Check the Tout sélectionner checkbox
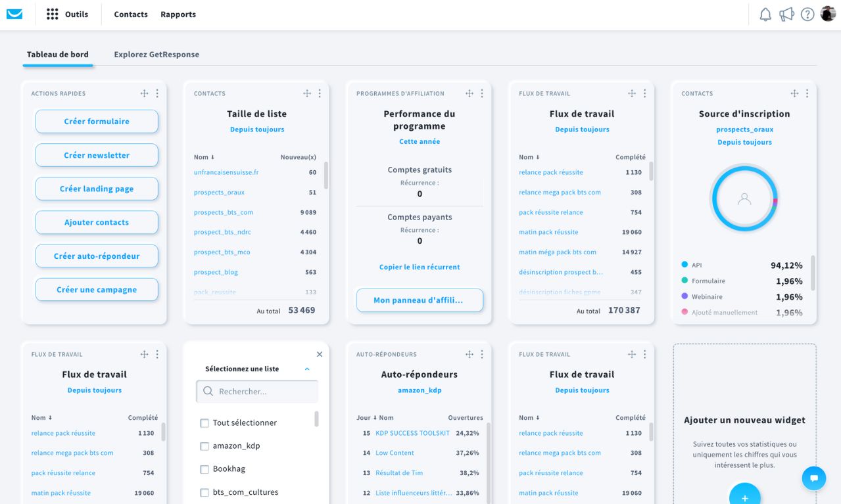 point(204,423)
